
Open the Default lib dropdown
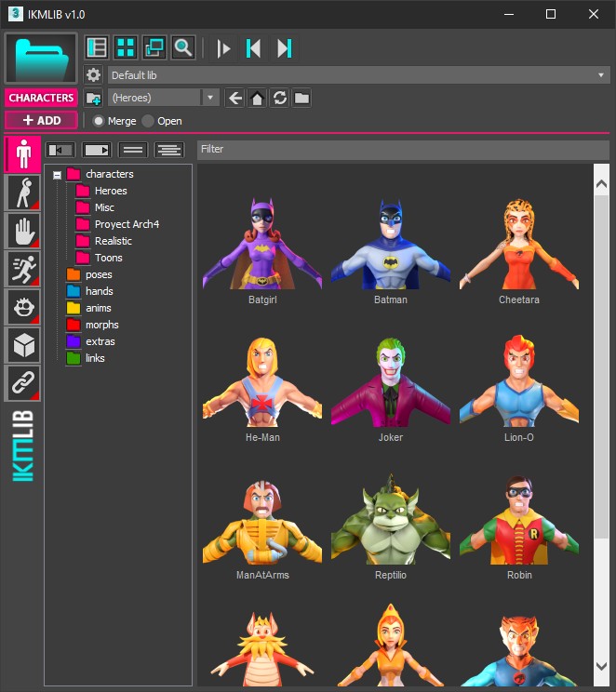coord(357,75)
